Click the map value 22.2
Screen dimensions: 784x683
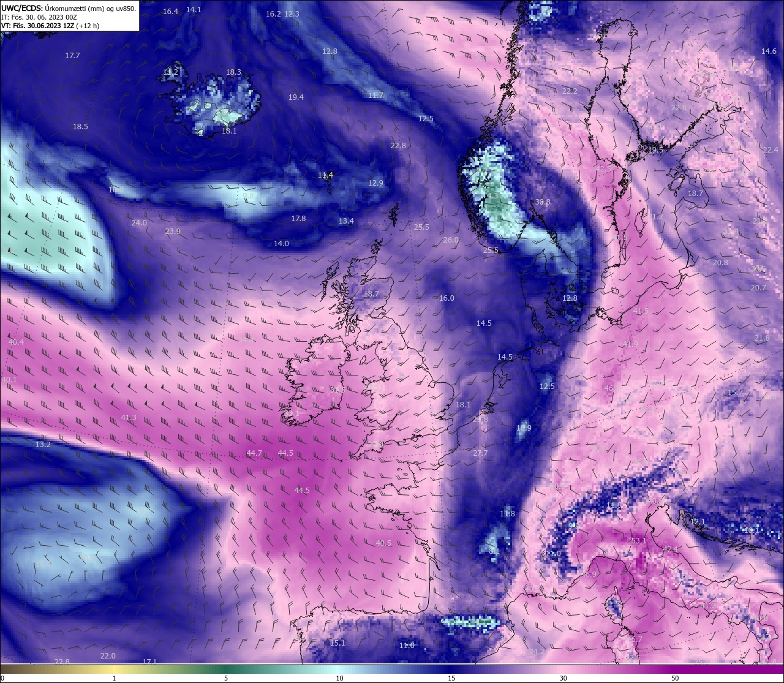coord(570,91)
